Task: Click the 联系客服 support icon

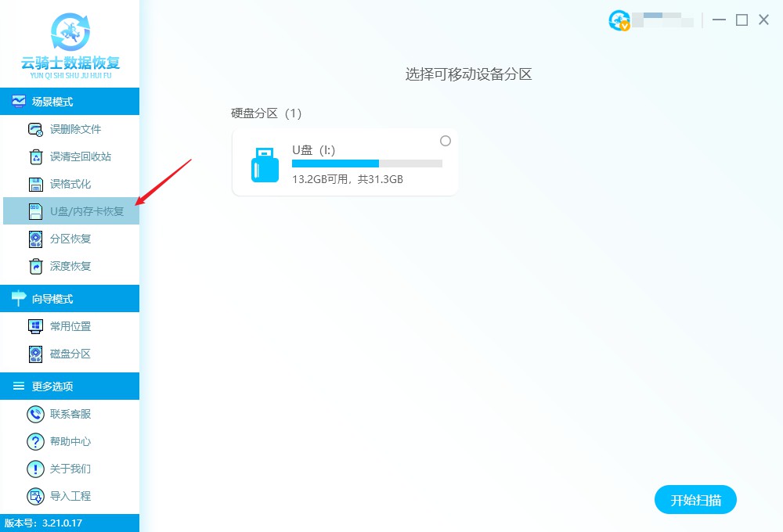Action: click(x=35, y=414)
